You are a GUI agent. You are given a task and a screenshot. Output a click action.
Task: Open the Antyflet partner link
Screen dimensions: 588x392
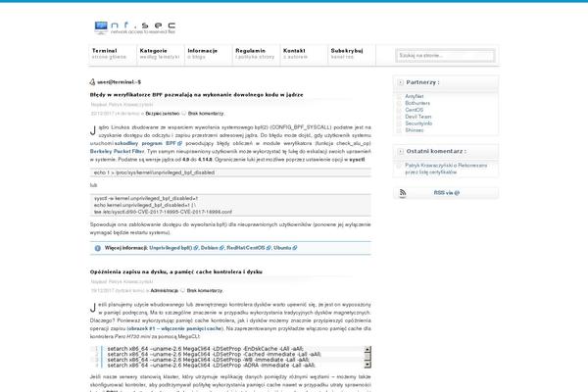coord(414,96)
